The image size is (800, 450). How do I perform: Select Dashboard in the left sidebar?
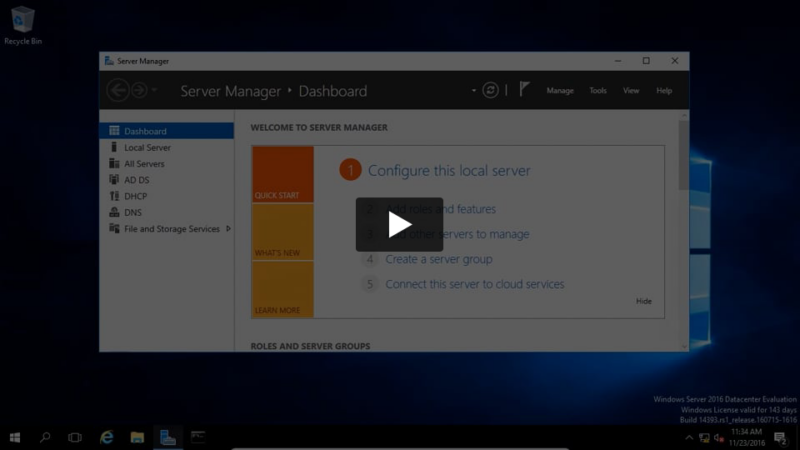click(x=145, y=131)
